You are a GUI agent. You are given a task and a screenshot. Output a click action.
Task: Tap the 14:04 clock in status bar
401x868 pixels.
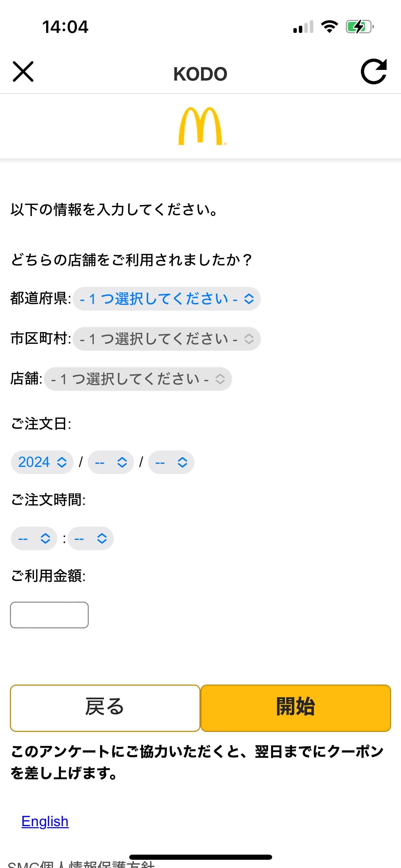(x=65, y=27)
